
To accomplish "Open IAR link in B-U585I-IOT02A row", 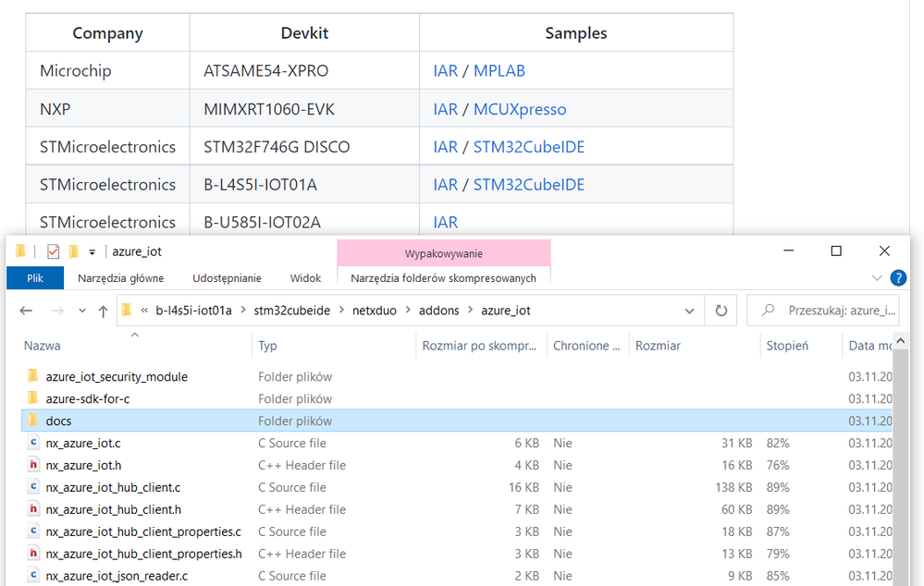I will coord(446,223).
